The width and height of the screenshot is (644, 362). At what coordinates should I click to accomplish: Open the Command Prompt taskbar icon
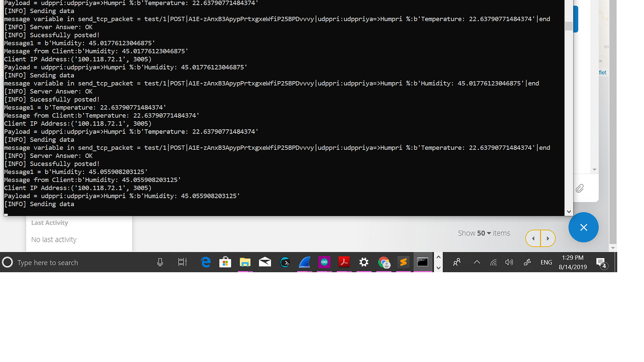pyautogui.click(x=422, y=262)
